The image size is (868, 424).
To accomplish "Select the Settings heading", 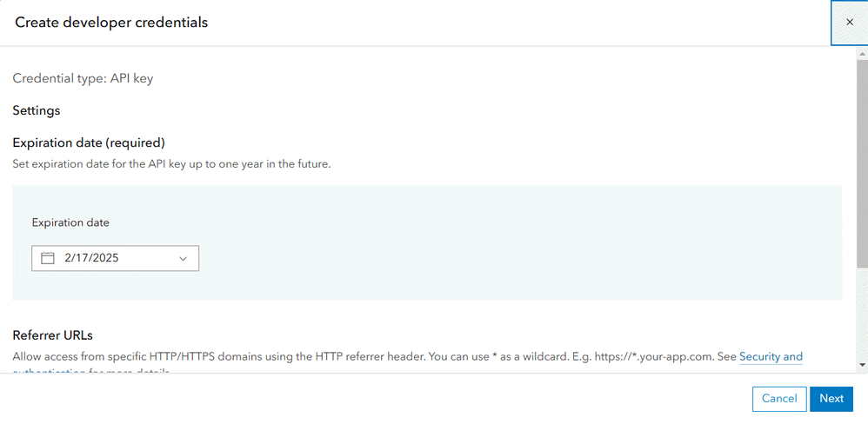I will (37, 110).
